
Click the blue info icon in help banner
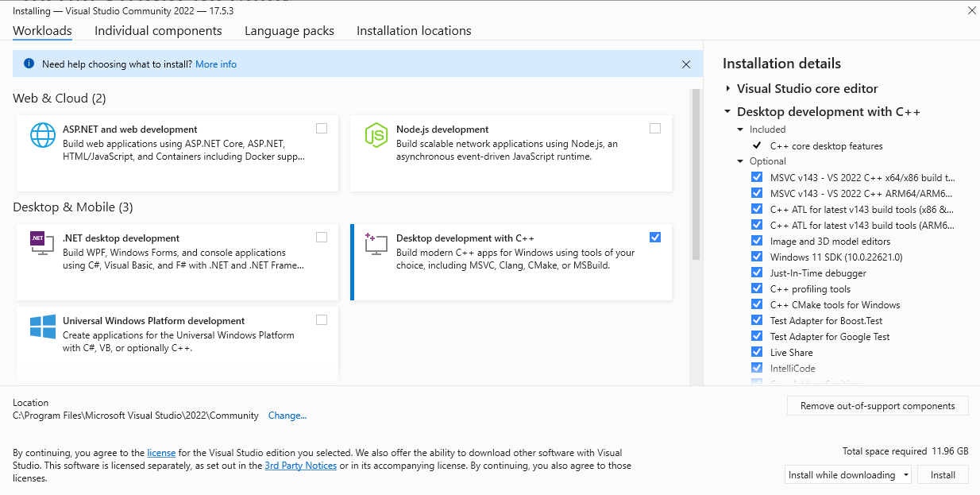[29, 64]
